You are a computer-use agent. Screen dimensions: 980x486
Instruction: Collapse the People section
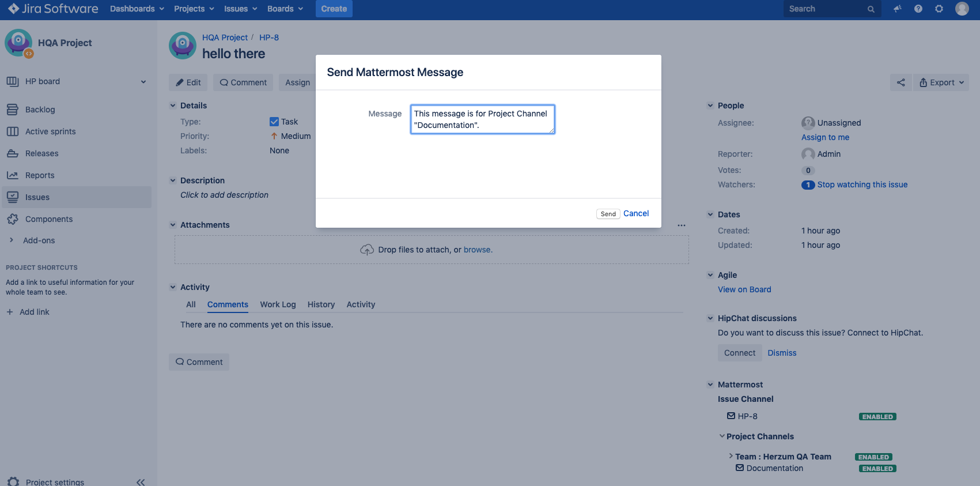(710, 106)
